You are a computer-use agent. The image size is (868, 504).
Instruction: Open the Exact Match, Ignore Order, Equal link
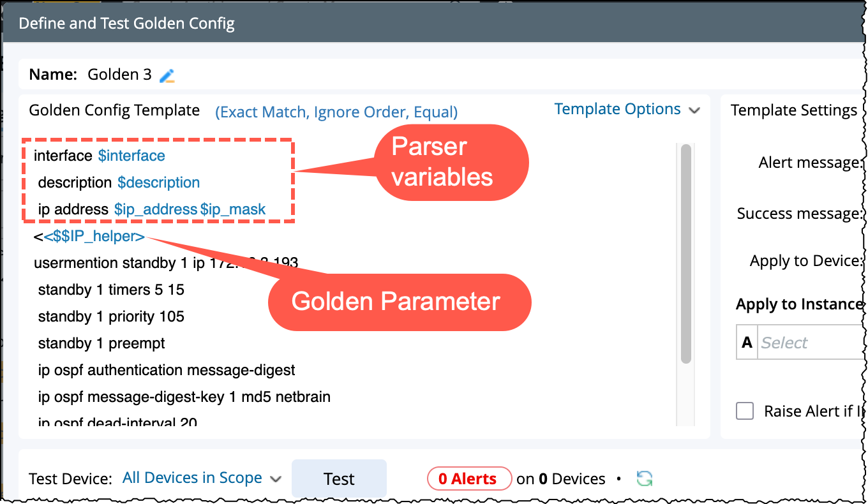[336, 112]
